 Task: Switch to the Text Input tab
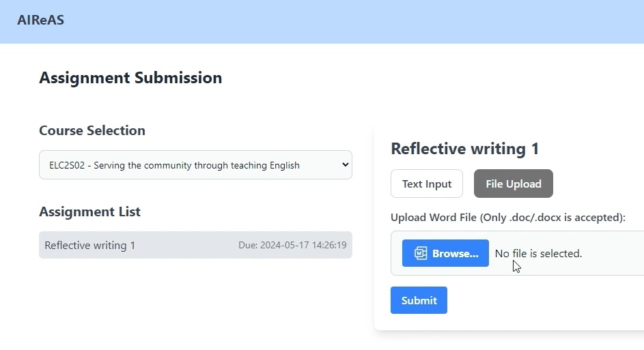[427, 184]
